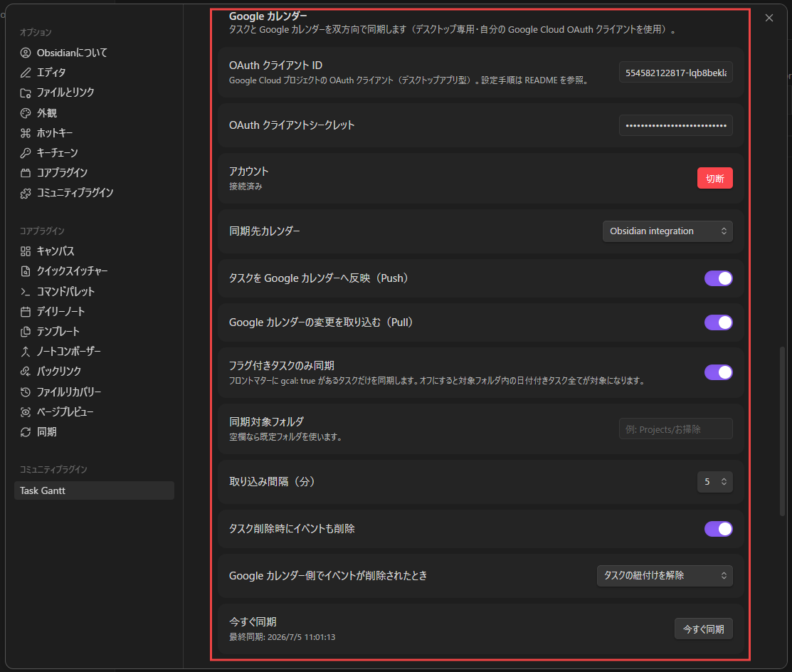Image resolution: width=792 pixels, height=672 pixels.
Task: Click the Obsidianについて person icon
Action: point(25,53)
